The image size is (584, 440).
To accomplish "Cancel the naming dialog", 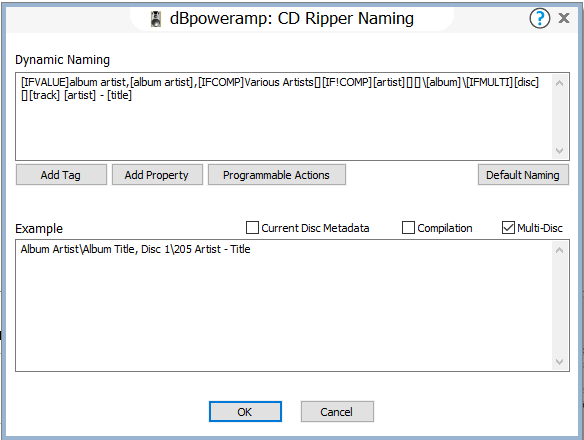I will tap(337, 412).
